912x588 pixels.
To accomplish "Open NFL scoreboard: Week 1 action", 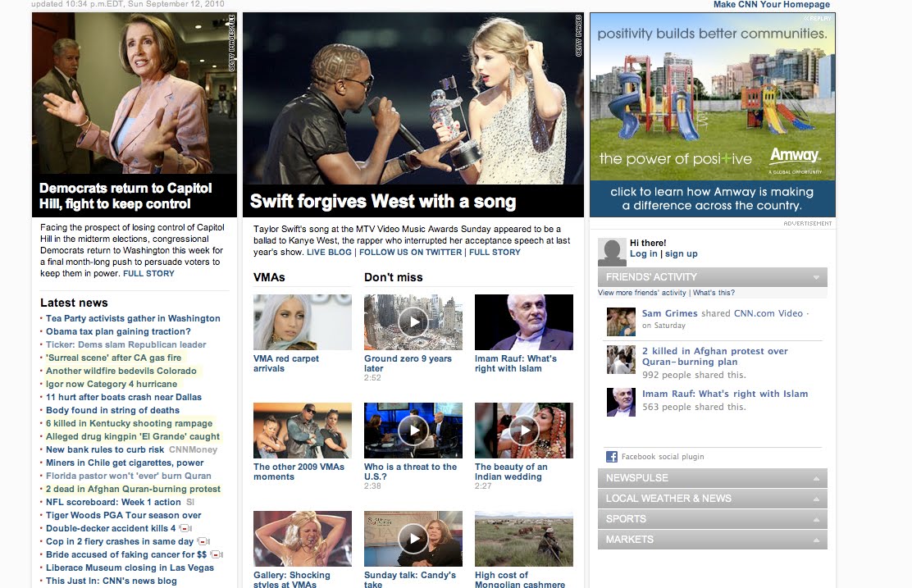I will tap(113, 502).
